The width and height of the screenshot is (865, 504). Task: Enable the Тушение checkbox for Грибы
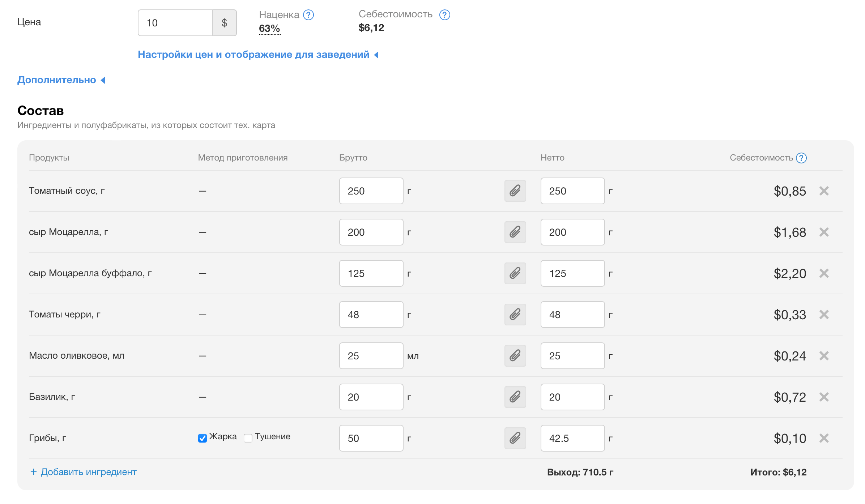248,438
